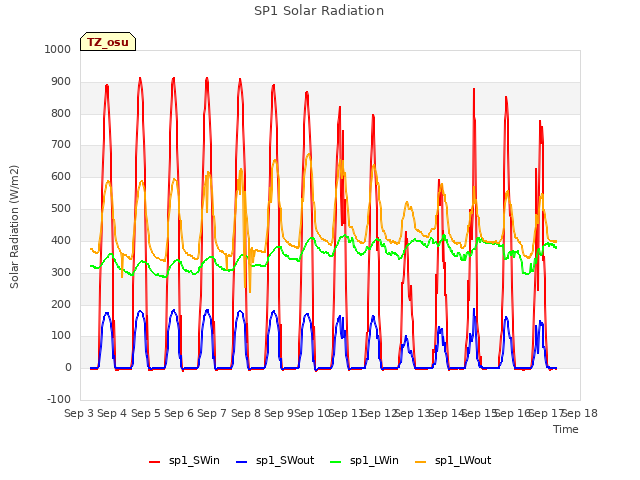Click the blue sp1_SWout legend swatch
The image size is (640, 480).
[242, 462]
